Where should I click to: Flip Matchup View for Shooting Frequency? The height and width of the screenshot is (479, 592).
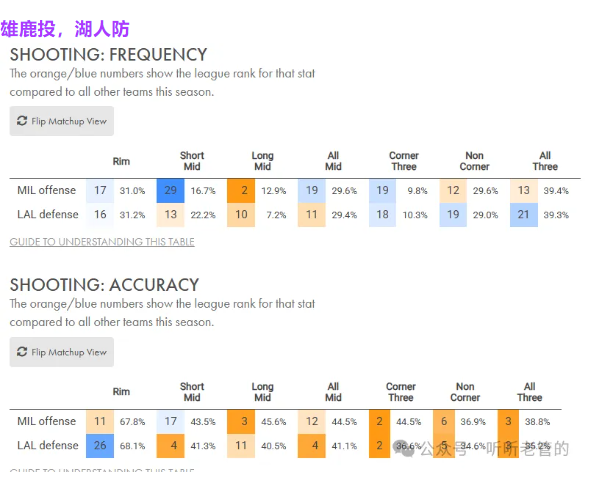(62, 121)
